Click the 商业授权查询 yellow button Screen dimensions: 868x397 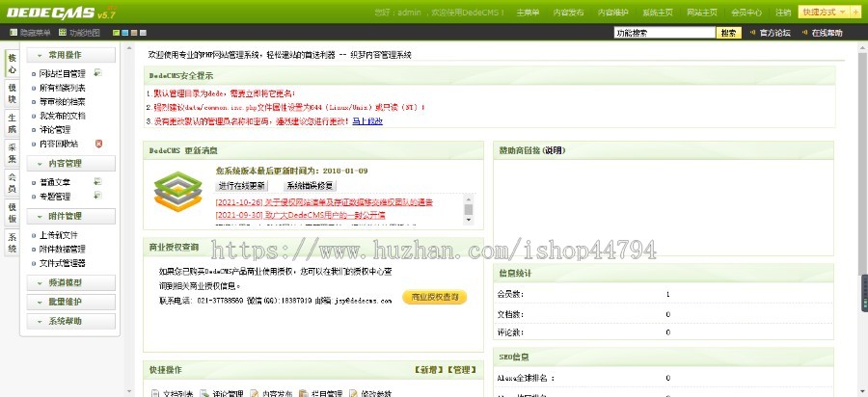tap(435, 297)
